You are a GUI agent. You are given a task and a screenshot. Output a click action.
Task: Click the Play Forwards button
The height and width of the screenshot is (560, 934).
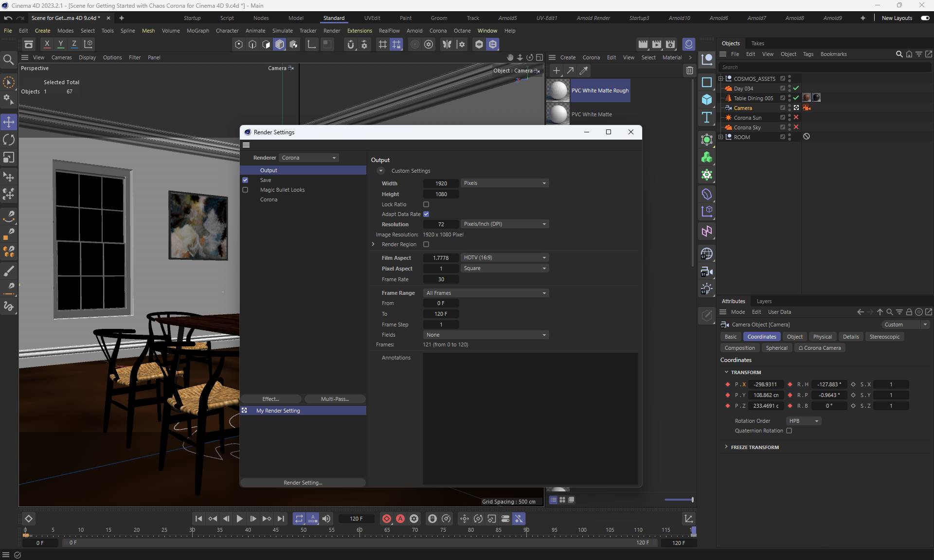[239, 519]
